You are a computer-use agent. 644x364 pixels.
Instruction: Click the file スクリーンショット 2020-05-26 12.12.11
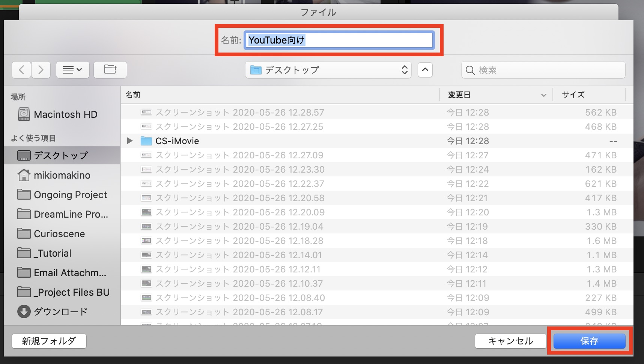pos(377,269)
